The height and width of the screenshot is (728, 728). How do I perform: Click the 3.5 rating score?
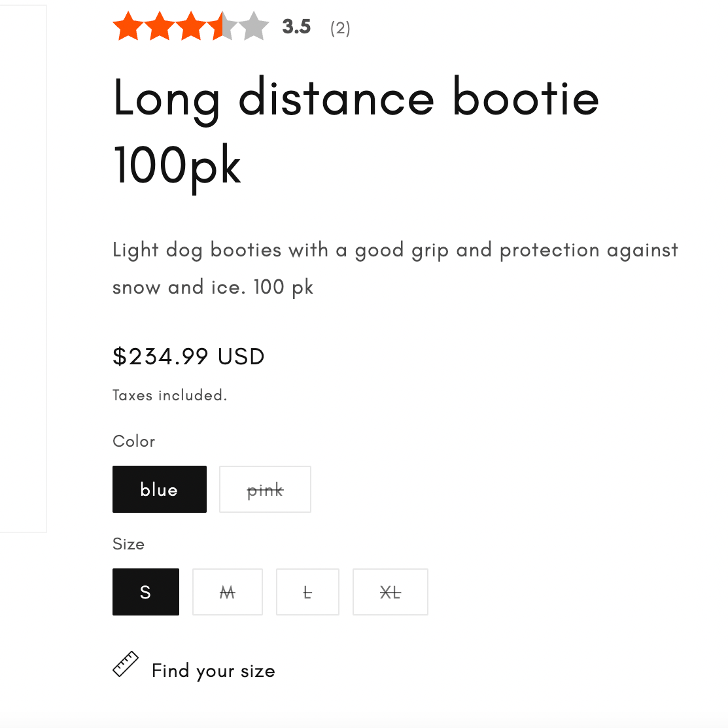[296, 27]
